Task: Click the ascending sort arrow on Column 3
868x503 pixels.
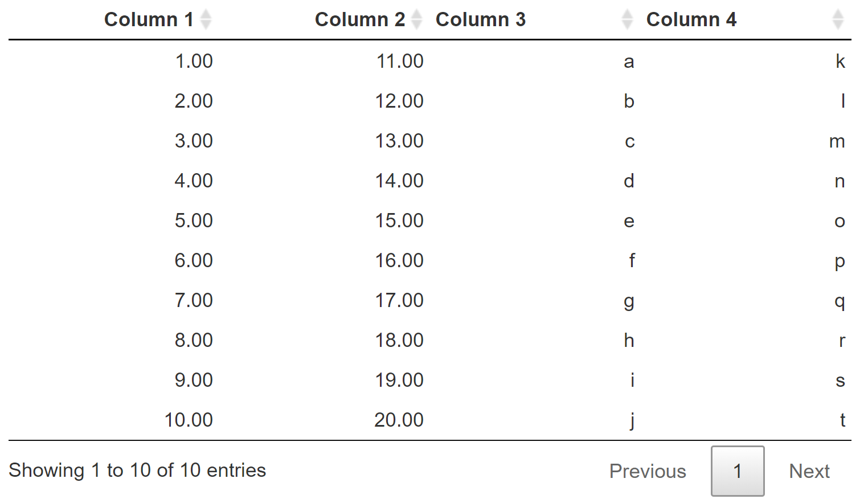Action: pyautogui.click(x=627, y=15)
